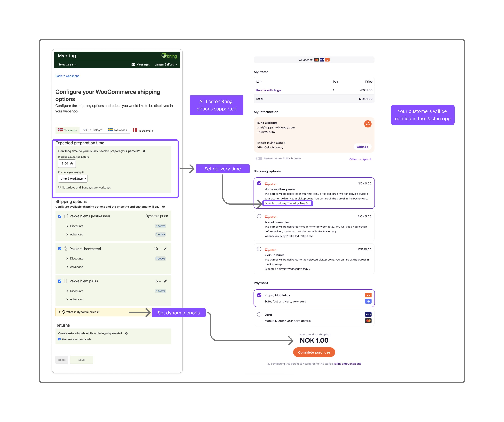Viewport: 504px width, 422px height.
Task: Expand What is dynamic prices section
Action: (83, 312)
